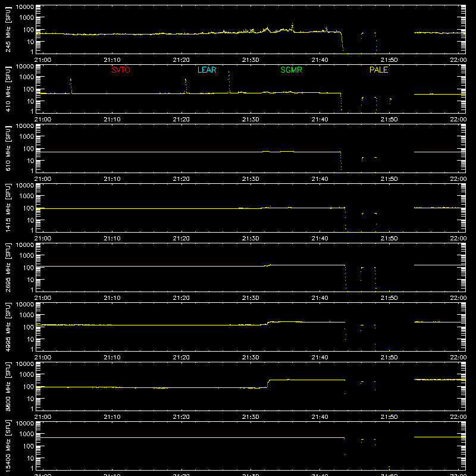Click the tallest 410 MHz spike near 21:27
476x476 pixels.
click(x=229, y=82)
